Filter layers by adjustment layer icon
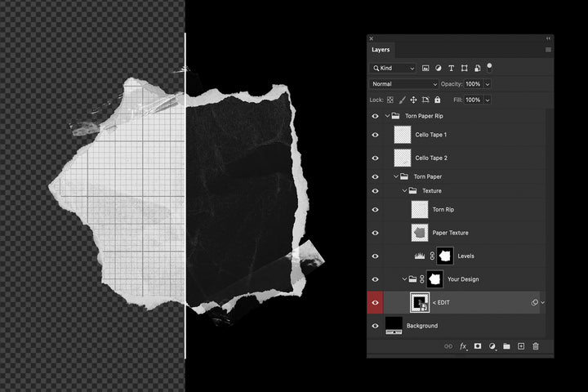Screen dimensions: 588x392 pos(438,69)
